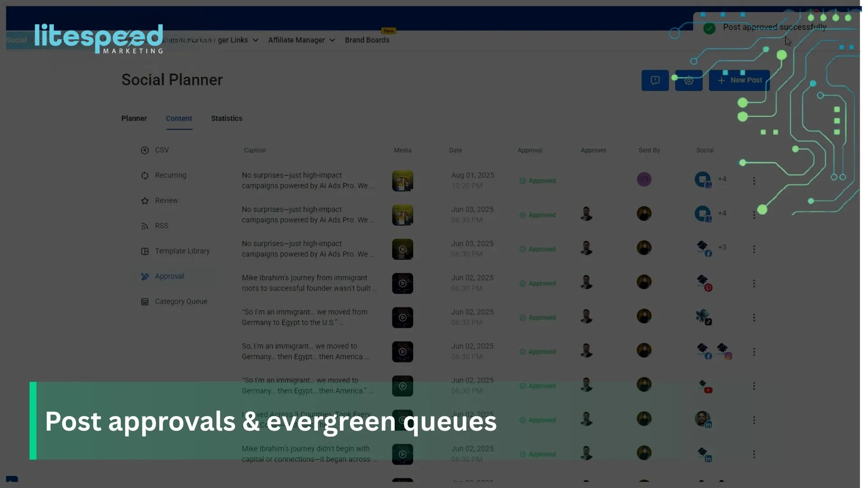This screenshot has height=488, width=868.
Task: Switch to the Planner tab
Action: 134,118
